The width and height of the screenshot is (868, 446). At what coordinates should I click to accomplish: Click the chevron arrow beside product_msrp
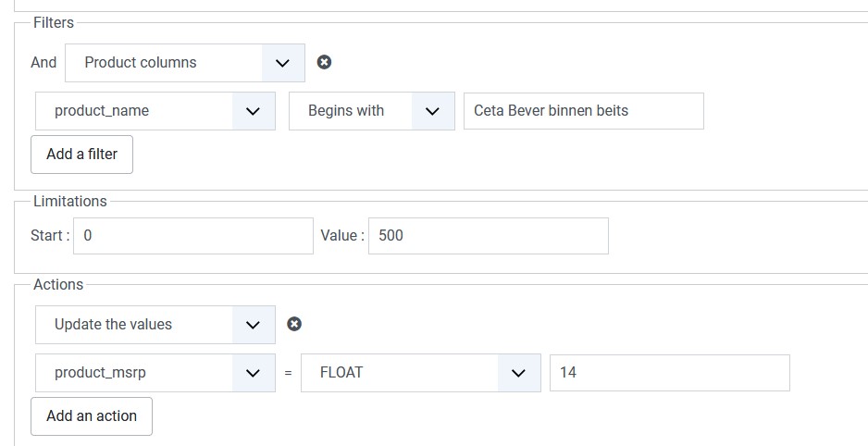253,373
